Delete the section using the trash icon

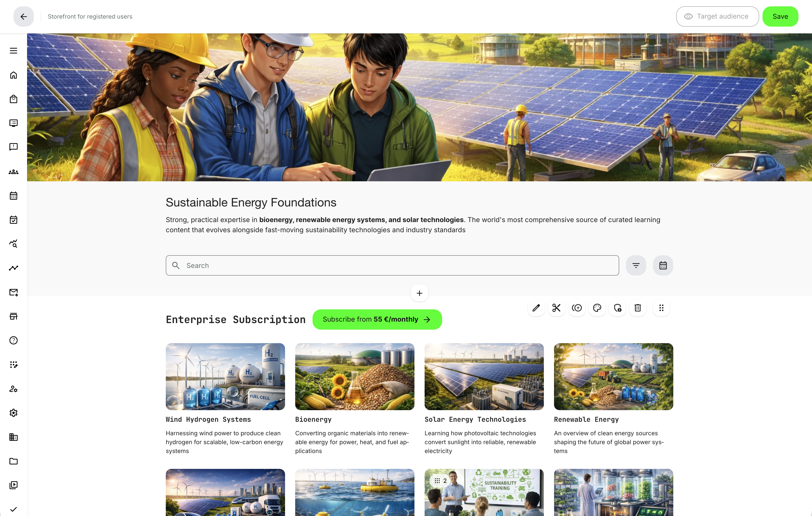tap(638, 308)
